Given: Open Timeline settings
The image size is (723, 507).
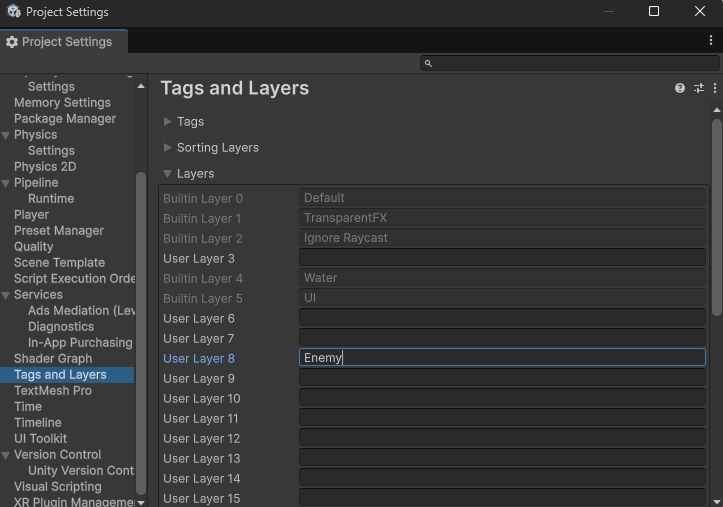Looking at the screenshot, I should pyautogui.click(x=38, y=423).
